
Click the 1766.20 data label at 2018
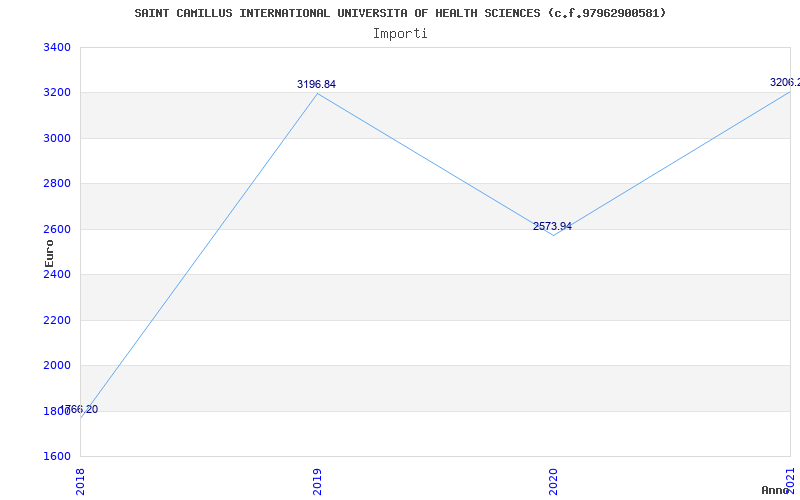coord(80,410)
